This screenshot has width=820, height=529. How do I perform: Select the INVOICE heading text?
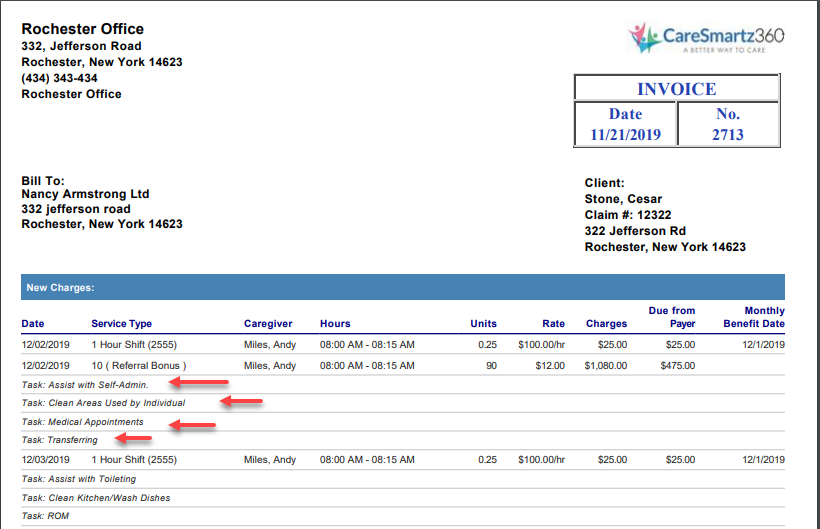[x=677, y=89]
